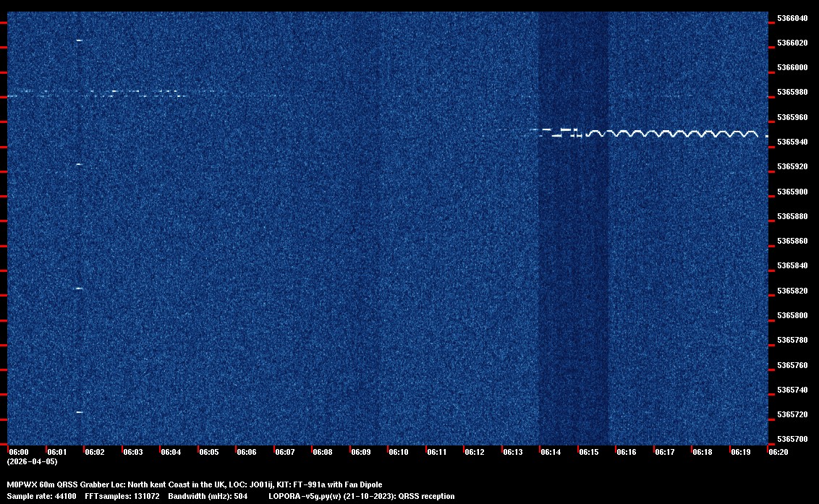Click the 5366020 frequency label
This screenshot has height=504, width=819.
click(792, 43)
